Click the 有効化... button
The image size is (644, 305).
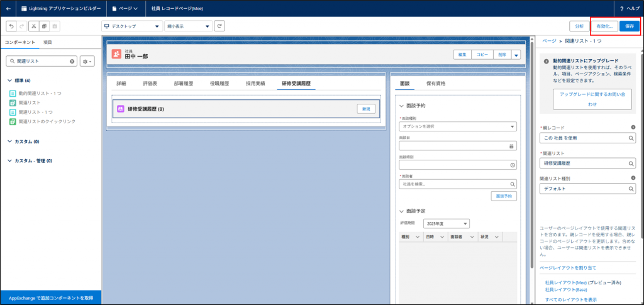point(605,26)
